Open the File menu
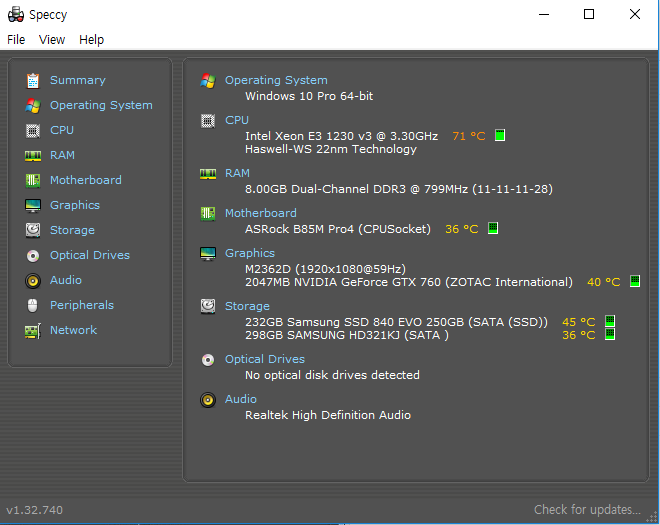 [16, 40]
